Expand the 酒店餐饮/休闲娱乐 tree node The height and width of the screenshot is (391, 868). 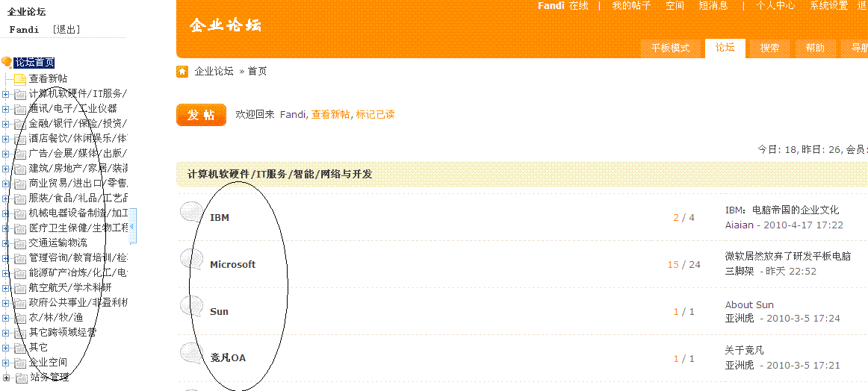click(5, 139)
